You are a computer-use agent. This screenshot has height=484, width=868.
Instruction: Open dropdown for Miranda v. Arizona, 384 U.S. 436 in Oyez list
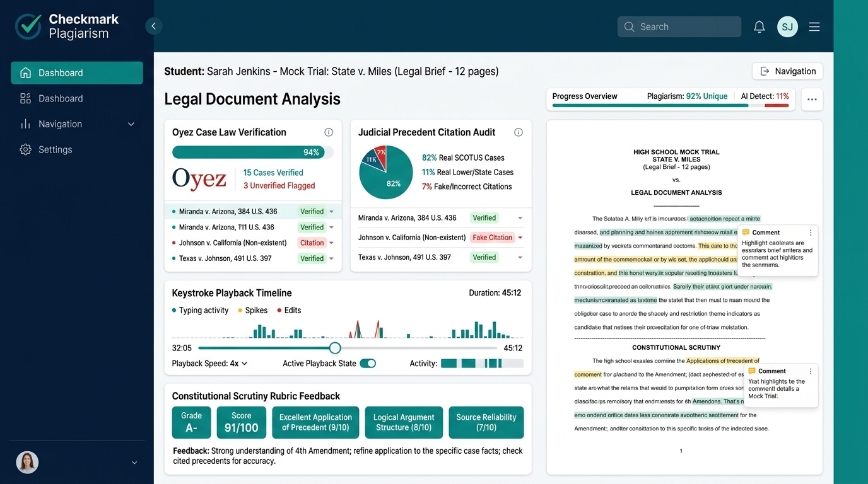click(332, 212)
